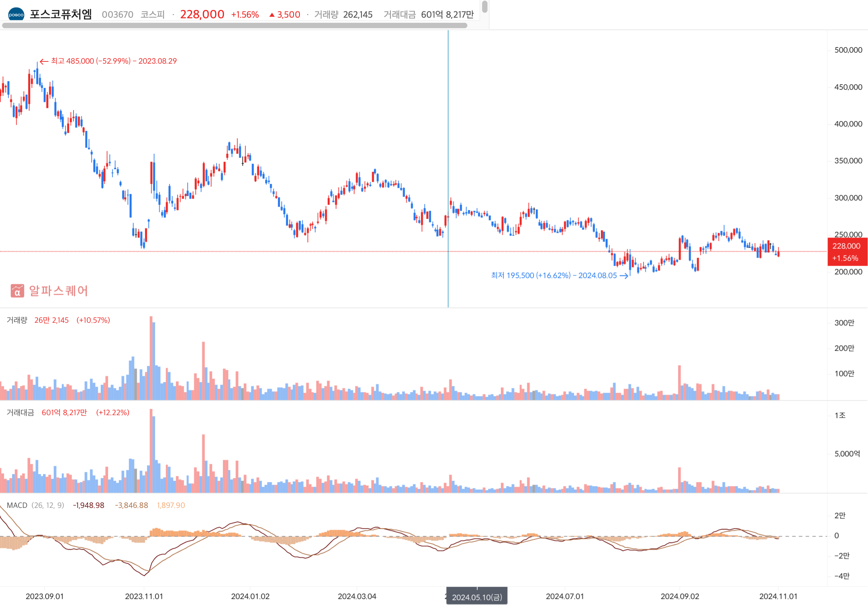Screen dimensions: 868x605
Task: Click the 450,000 price axis label
Action: 849,87
